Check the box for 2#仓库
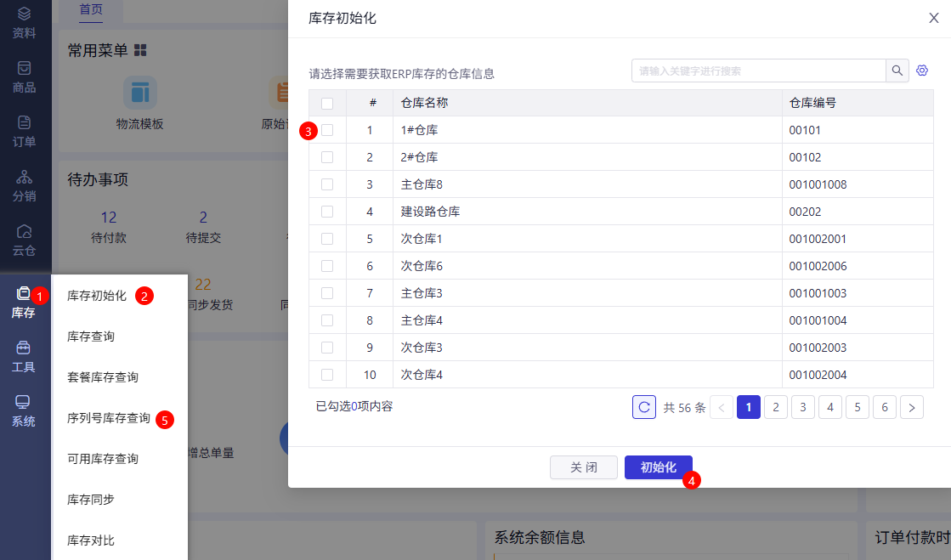 [327, 157]
